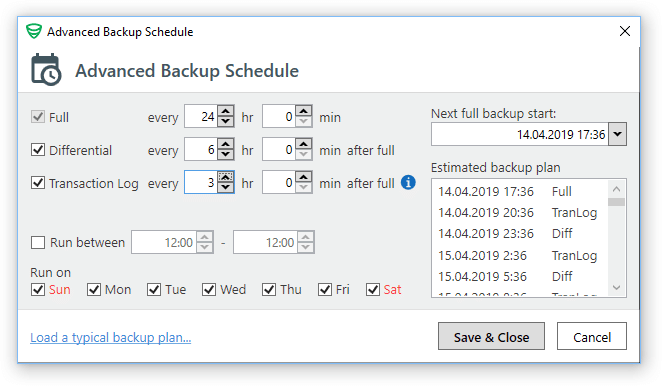Click scroll up arrow in Estimated backup plan
This screenshot has height=386, width=662.
click(616, 189)
